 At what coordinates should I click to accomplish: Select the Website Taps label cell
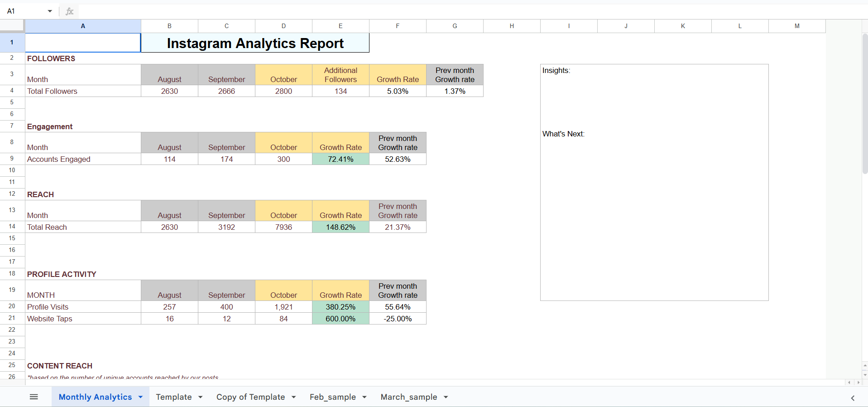click(83, 319)
